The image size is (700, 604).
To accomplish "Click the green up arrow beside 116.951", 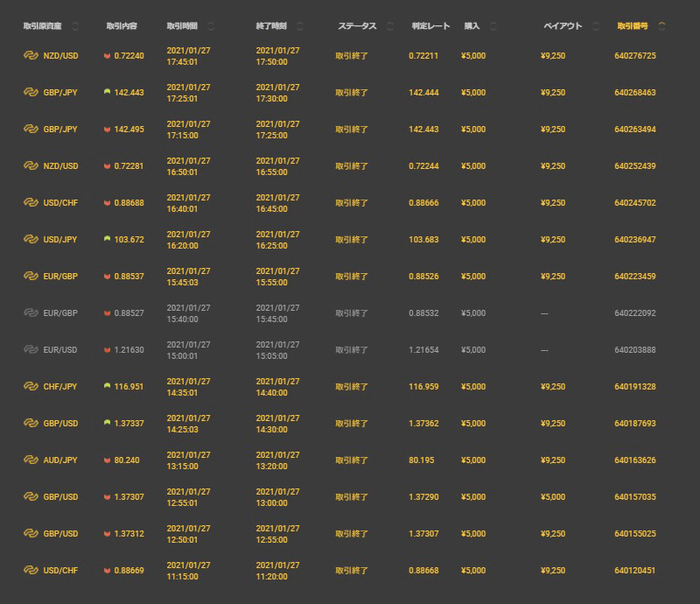I will point(107,386).
